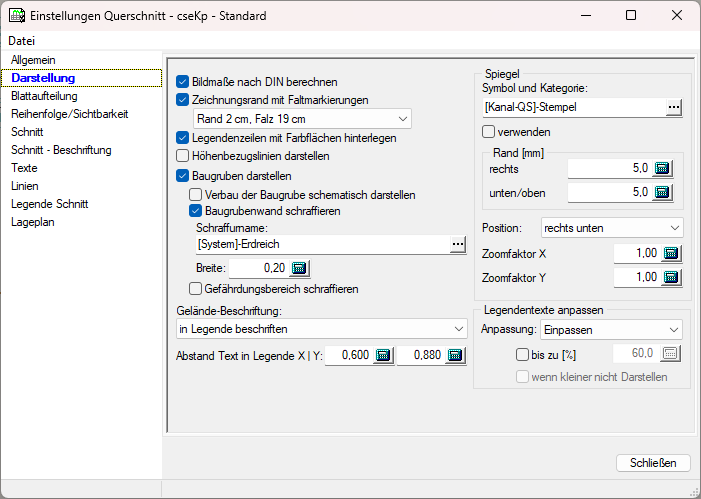This screenshot has height=499, width=701.
Task: Disable Bildmaße nach DIN berechnen
Action: (182, 82)
